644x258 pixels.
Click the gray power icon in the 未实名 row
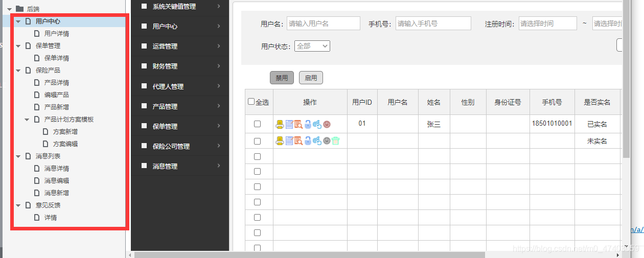pos(327,140)
